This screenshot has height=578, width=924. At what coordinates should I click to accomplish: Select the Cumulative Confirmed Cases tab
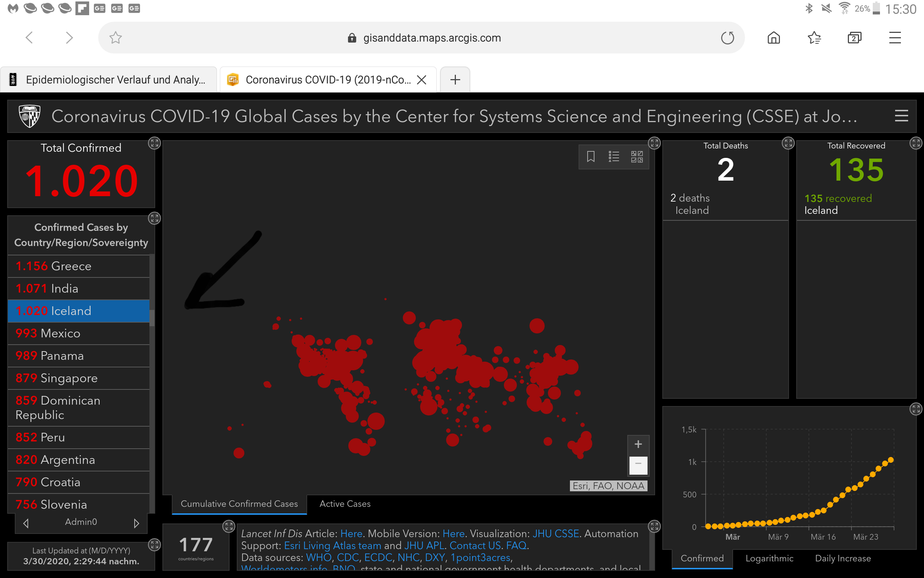coord(239,504)
